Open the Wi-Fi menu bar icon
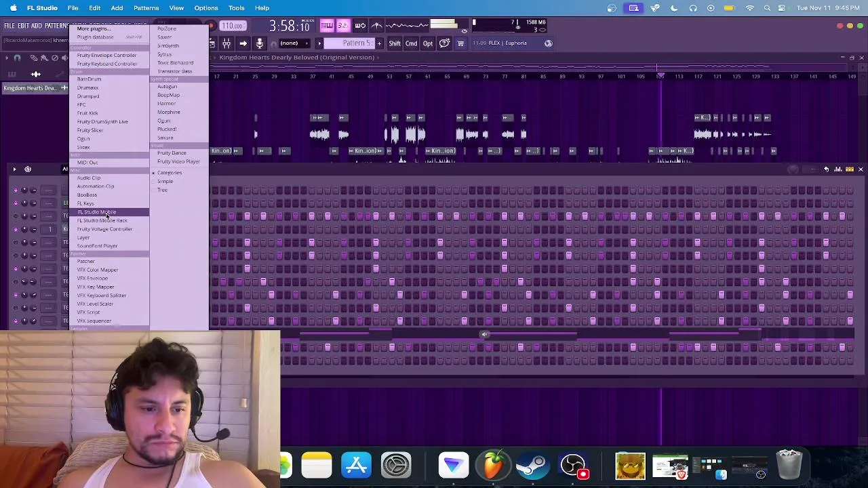Screen dimensions: 868x488 tap(749, 8)
